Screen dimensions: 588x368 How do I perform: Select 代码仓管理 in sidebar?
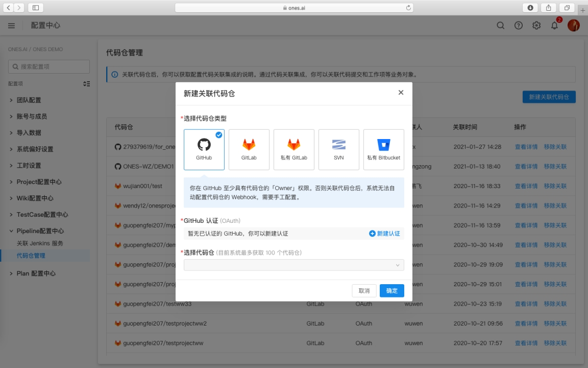(x=31, y=256)
